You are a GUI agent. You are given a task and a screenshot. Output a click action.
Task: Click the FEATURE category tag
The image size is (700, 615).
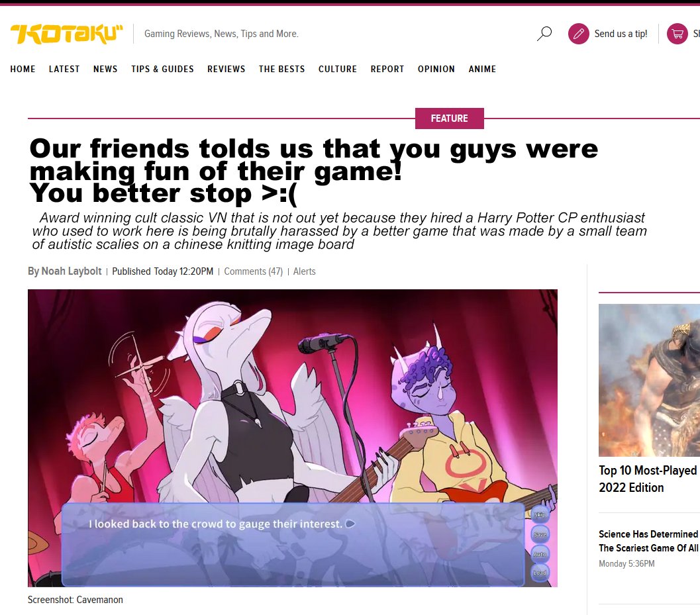click(x=450, y=118)
